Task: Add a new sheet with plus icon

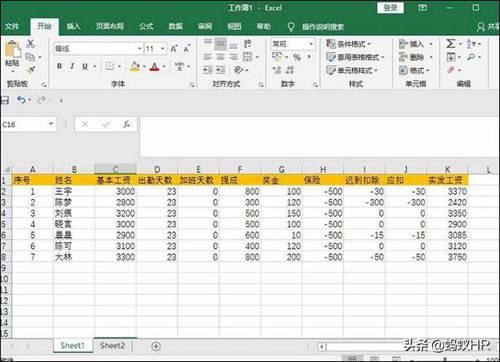Action: 156,346
